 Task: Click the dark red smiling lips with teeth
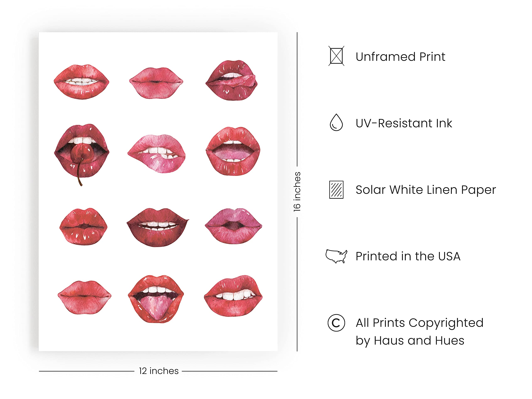click(x=158, y=227)
